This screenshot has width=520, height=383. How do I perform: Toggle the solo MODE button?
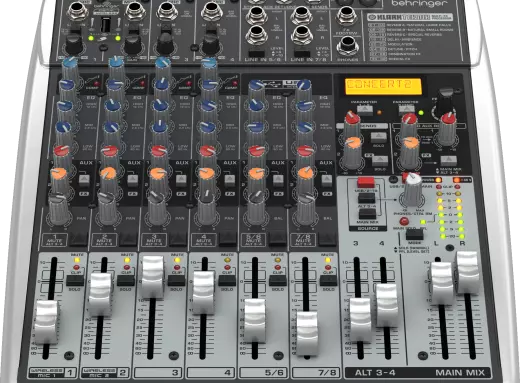tap(414, 234)
